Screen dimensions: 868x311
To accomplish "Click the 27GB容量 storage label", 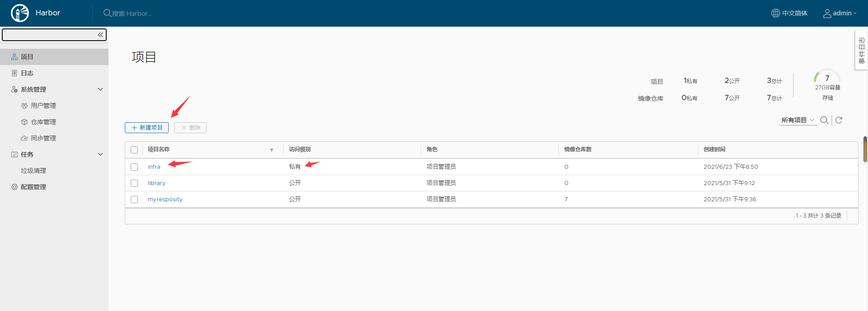I will [828, 88].
